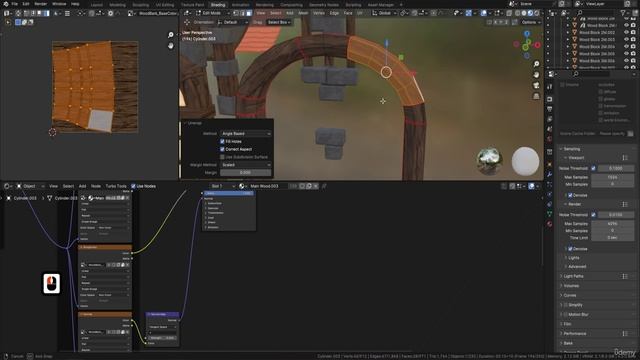Image resolution: width=640 pixels, height=360 pixels.
Task: Open Unwrap Method dropdown Angle Based
Action: coord(246,133)
